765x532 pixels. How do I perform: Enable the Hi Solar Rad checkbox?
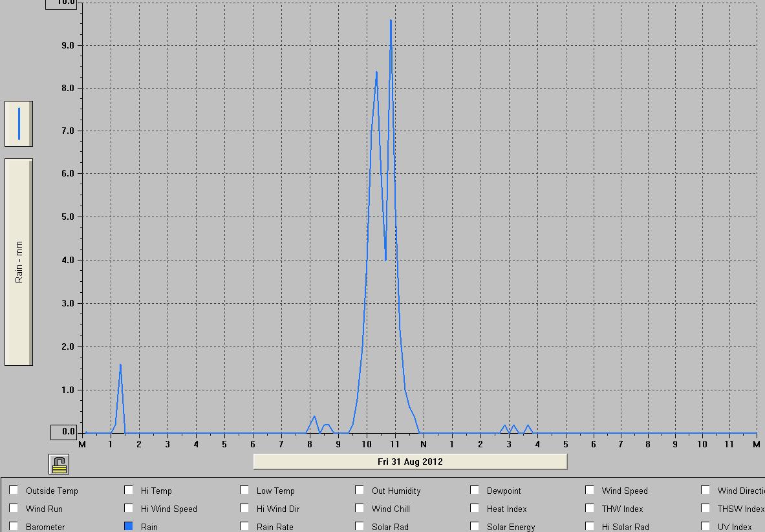coord(590,526)
